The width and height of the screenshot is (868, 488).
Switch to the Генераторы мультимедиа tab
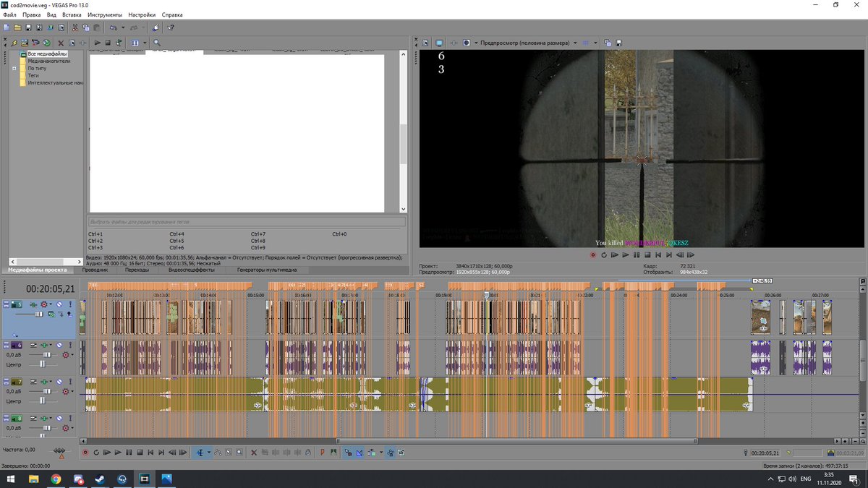[x=267, y=270]
